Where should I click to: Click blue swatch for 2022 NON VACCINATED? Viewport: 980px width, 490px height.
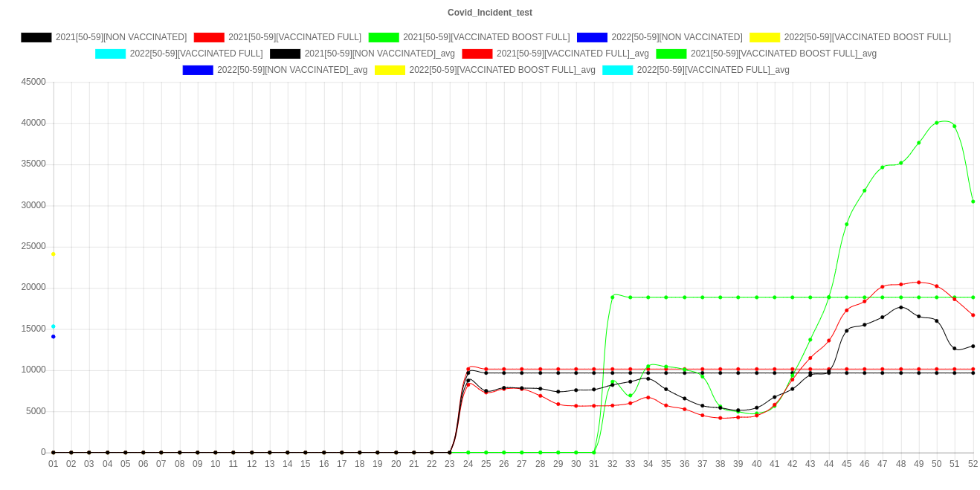click(591, 37)
